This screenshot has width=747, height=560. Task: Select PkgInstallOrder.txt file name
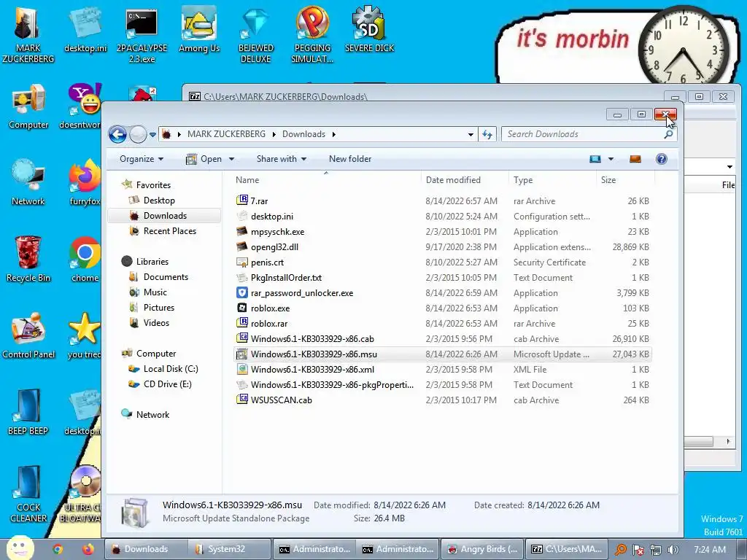click(286, 278)
